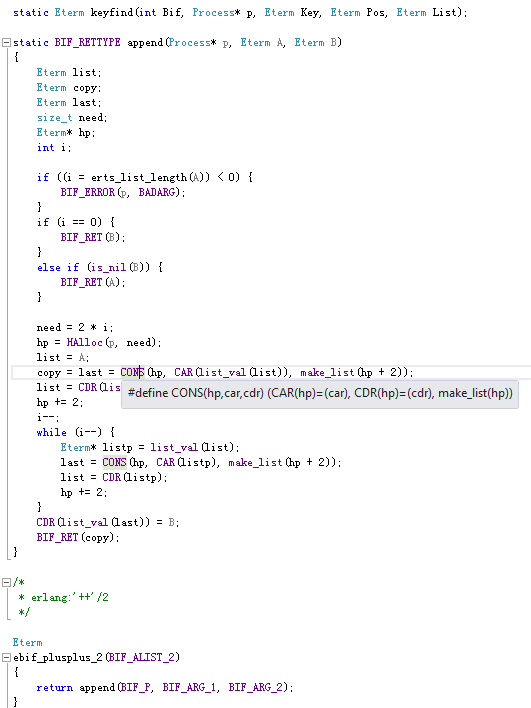Click the ebif_plusplus_2 function name
531x708 pixels.
pos(58,657)
